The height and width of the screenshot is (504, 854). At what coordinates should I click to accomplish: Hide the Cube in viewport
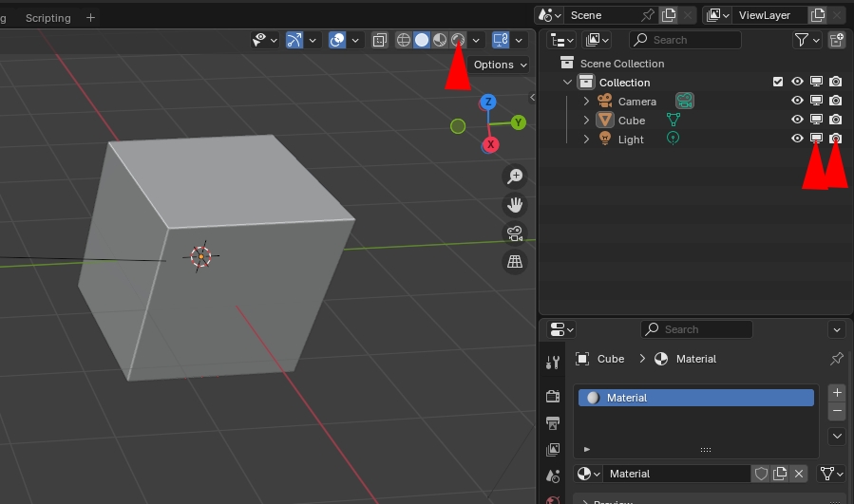(798, 120)
